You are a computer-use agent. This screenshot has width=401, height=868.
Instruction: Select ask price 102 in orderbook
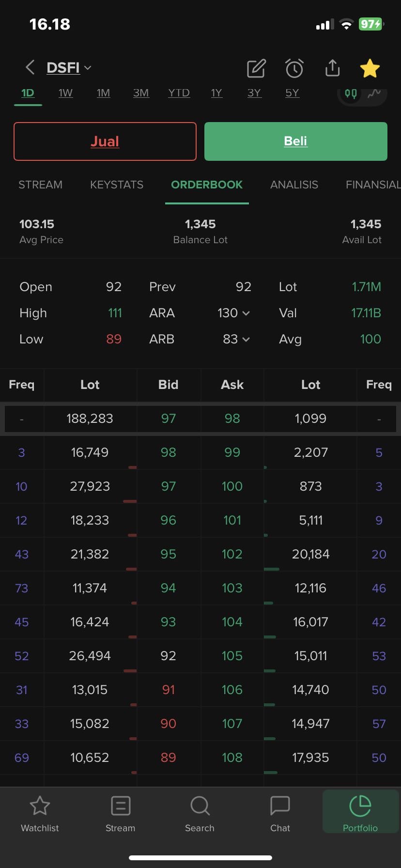tap(232, 554)
